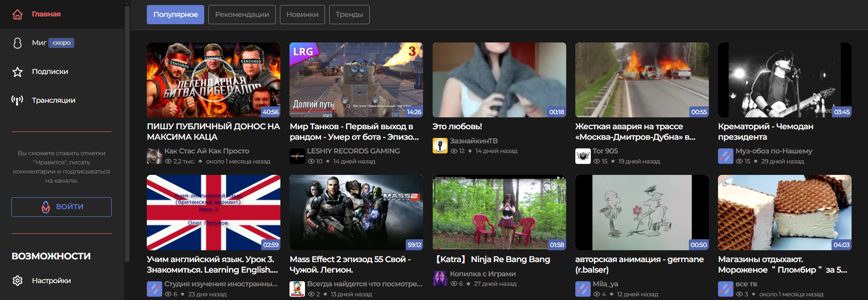The height and width of the screenshot is (300, 868).
Task: Switch to the Рекомендации tab
Action: (x=242, y=15)
